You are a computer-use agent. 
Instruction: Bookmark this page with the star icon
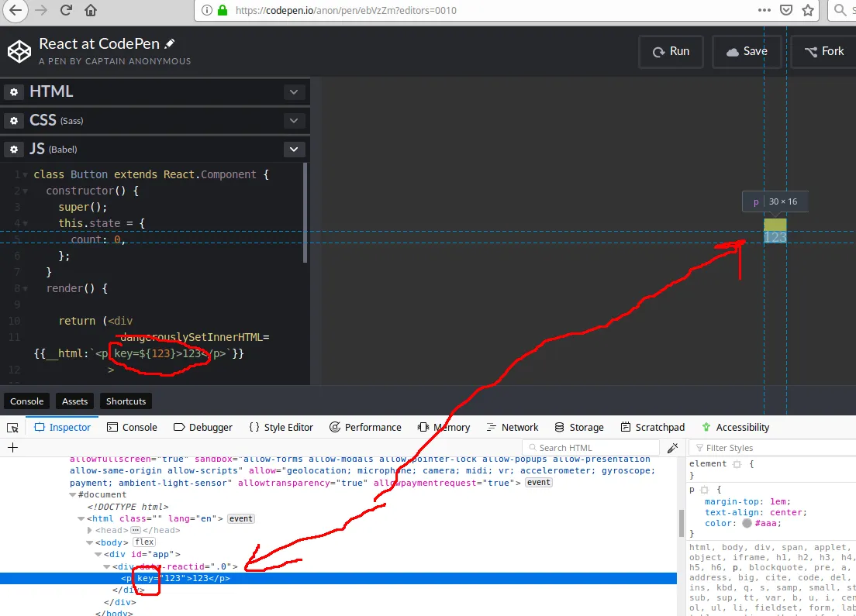(x=808, y=10)
